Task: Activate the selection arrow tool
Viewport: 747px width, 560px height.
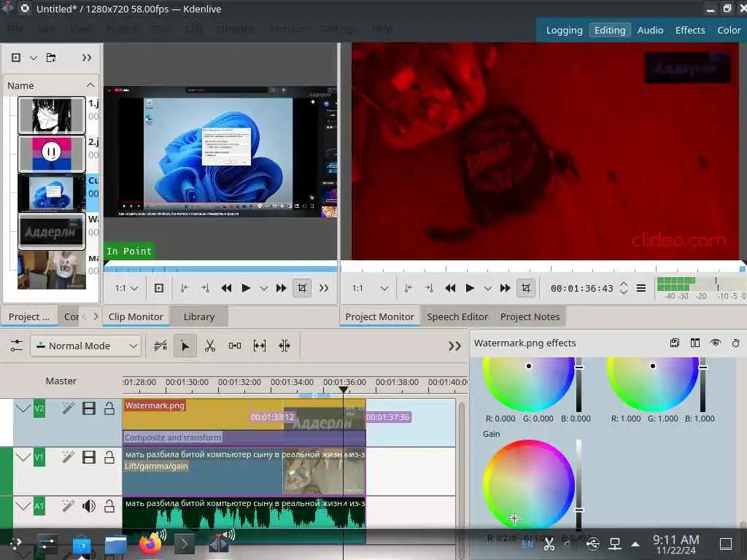Action: click(185, 346)
